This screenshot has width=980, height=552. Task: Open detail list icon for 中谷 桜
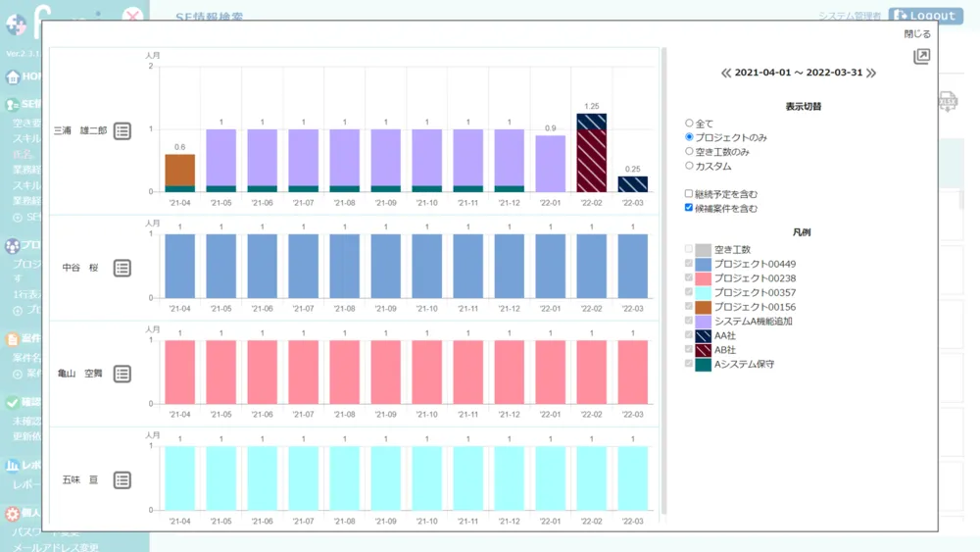tap(122, 268)
